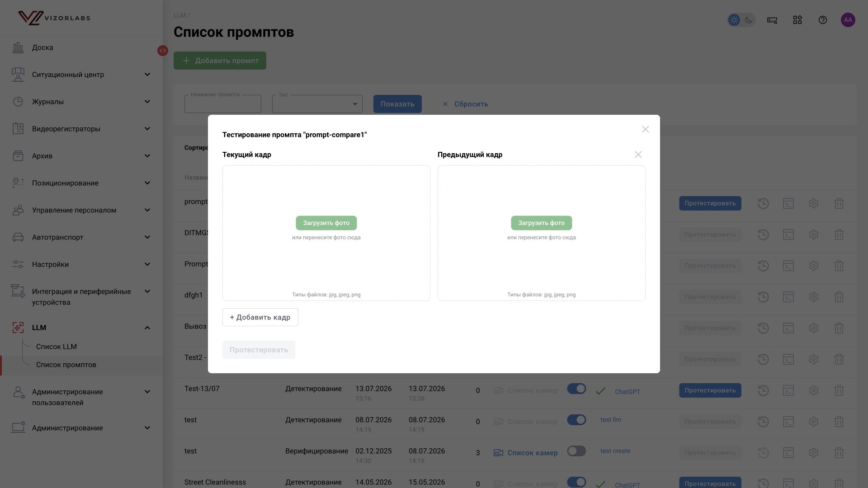
Task: Delete the Test-13/07 prompt via trash icon
Action: click(839, 390)
